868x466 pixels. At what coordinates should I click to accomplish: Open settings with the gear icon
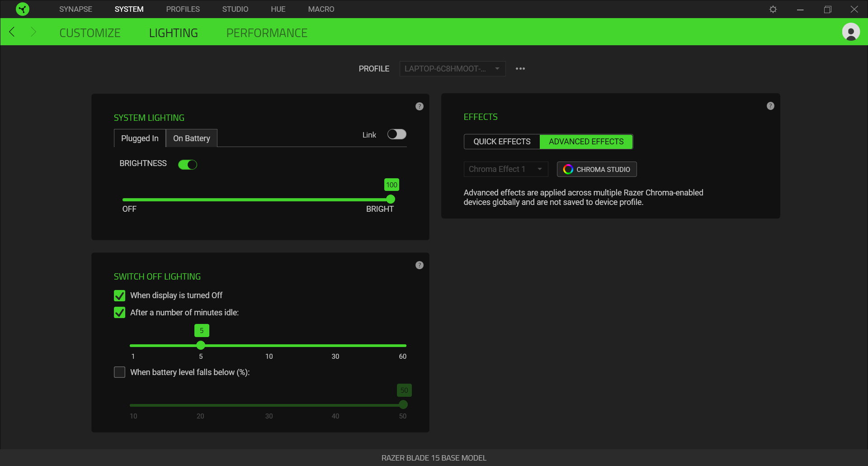(773, 9)
